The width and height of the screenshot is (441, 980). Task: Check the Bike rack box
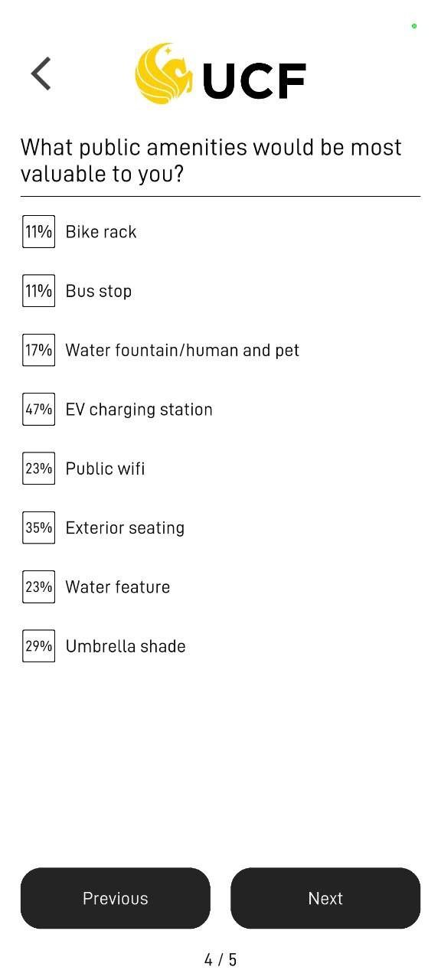coord(38,231)
